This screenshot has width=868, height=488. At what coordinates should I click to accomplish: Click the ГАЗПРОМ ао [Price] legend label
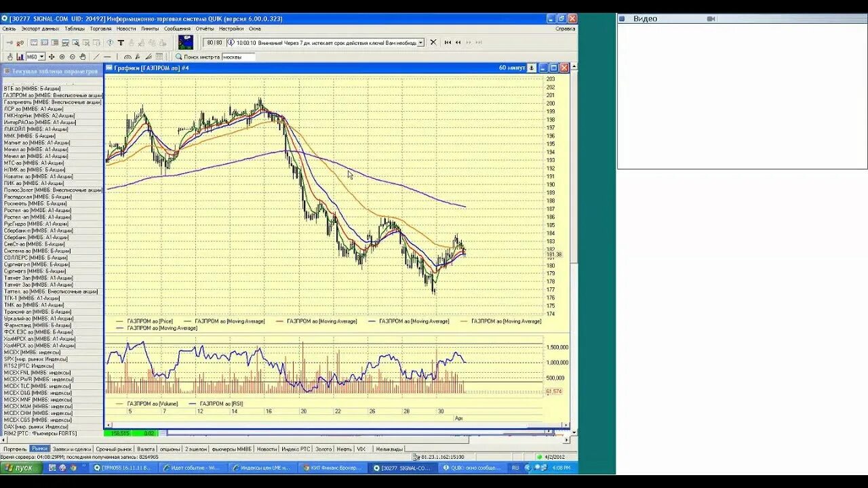150,321
